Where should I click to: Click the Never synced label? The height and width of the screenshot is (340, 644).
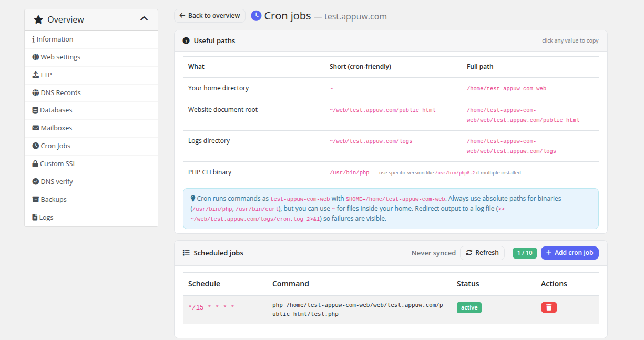[434, 253]
